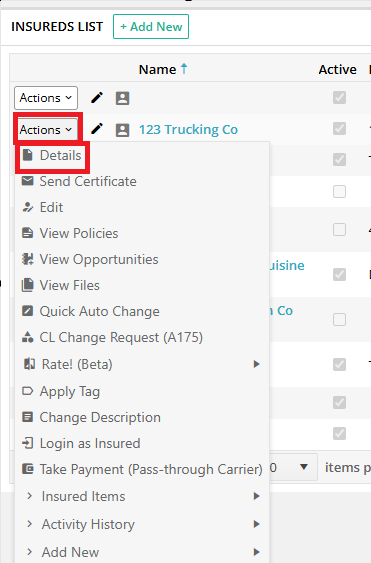The image size is (371, 563).
Task: Toggle Active checkbox for 123 Trucking Co
Action: click(x=339, y=129)
